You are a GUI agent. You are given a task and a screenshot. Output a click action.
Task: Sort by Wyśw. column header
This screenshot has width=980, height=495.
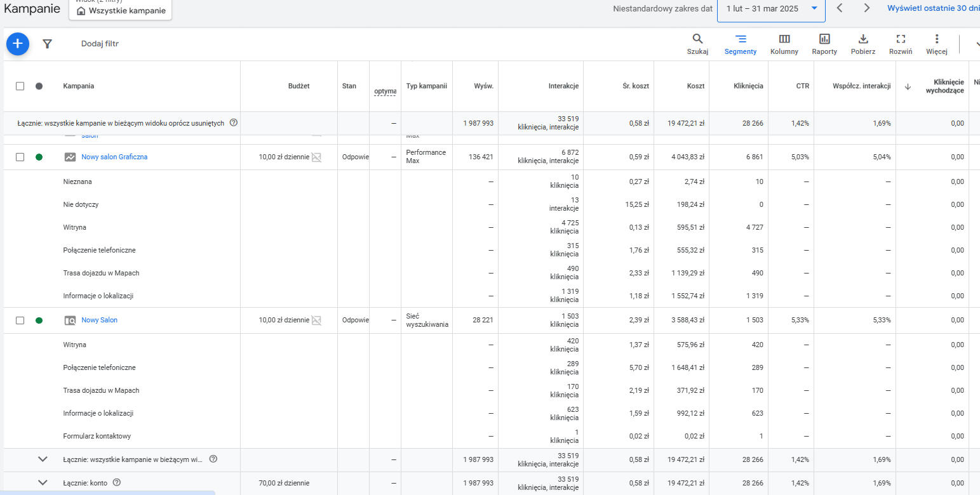click(x=483, y=86)
